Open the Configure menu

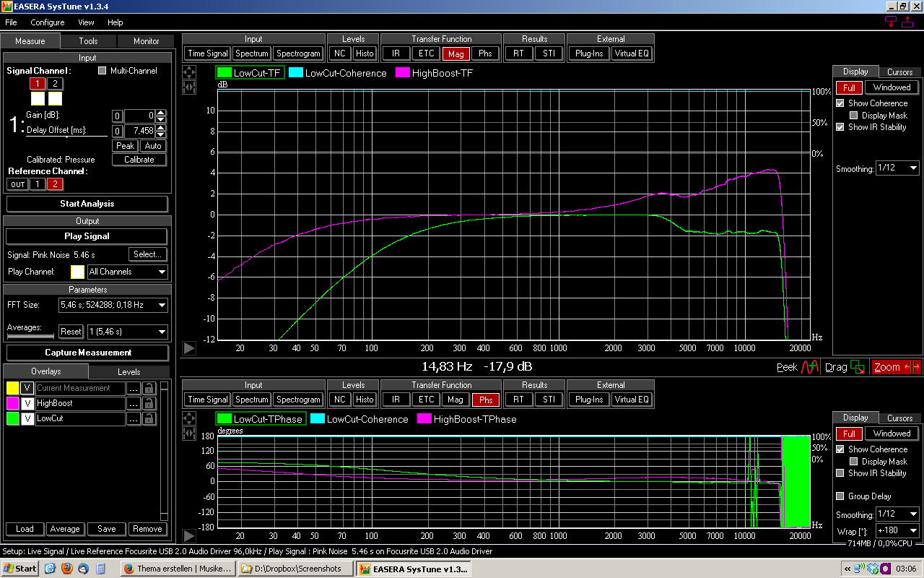click(x=47, y=22)
